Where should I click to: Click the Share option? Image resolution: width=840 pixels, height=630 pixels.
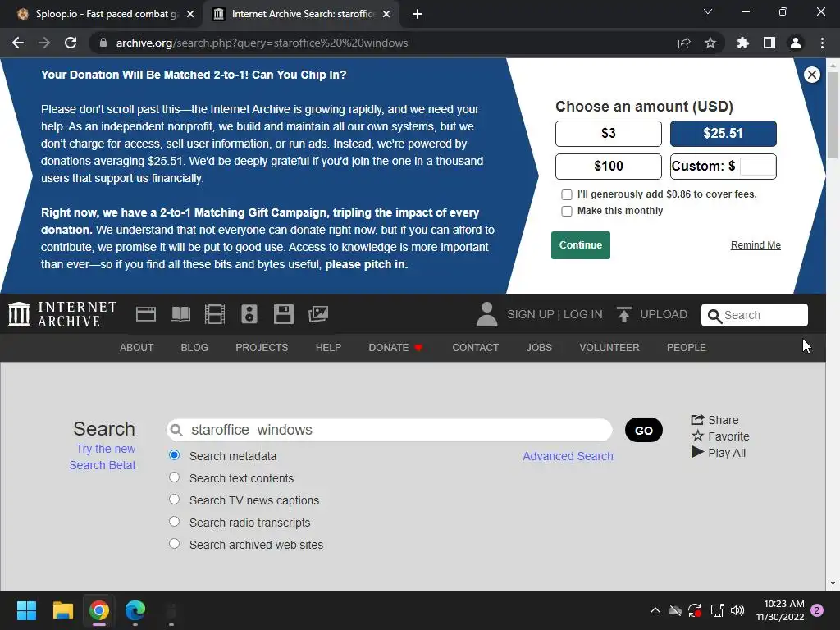click(715, 420)
